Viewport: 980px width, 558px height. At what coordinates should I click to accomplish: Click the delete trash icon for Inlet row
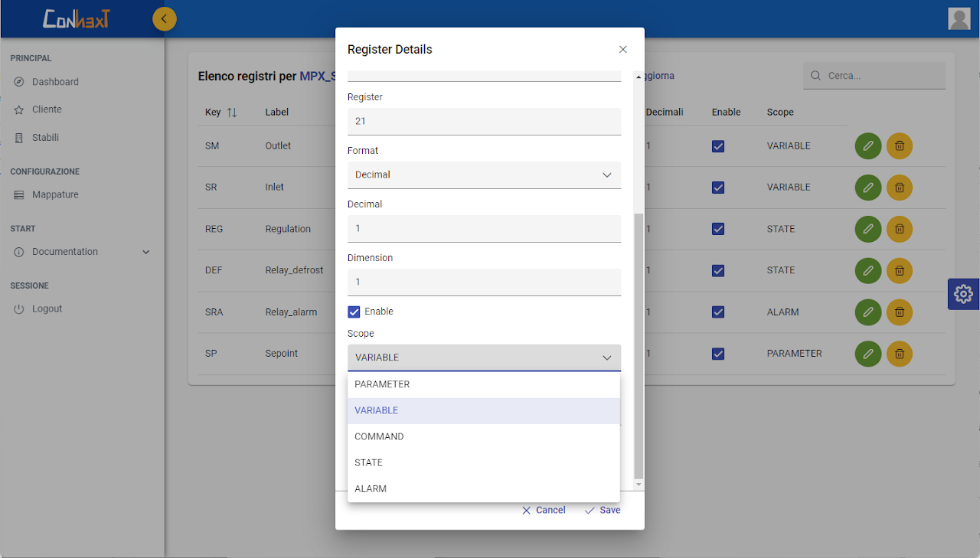point(899,187)
